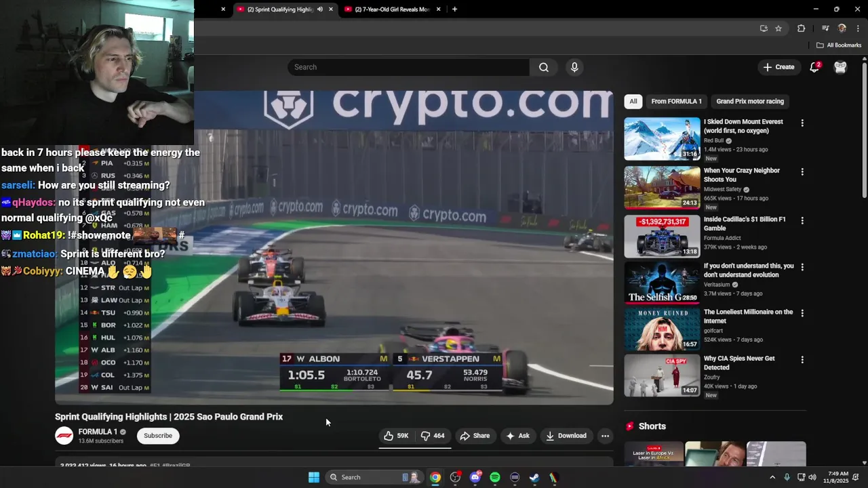868x488 pixels.
Task: Open volume control in tray
Action: tap(812, 477)
